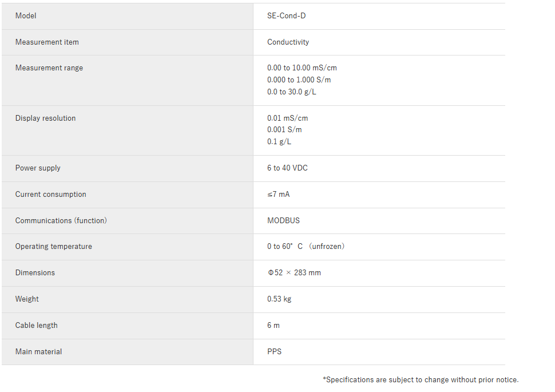Select the Φ52 × 283 mm dimensions value

[294, 273]
